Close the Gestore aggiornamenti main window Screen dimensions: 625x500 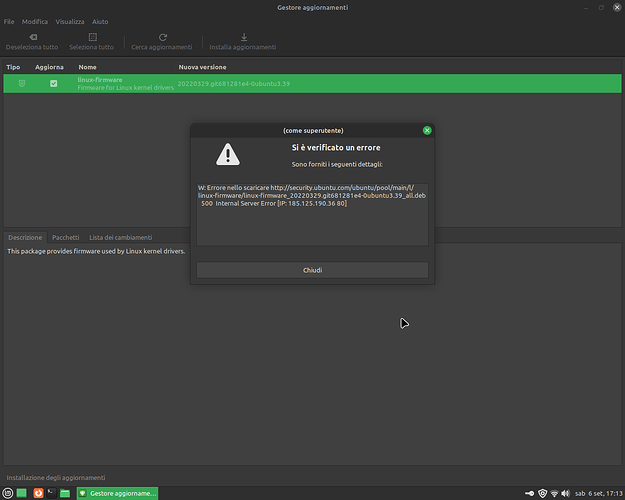coord(617,8)
